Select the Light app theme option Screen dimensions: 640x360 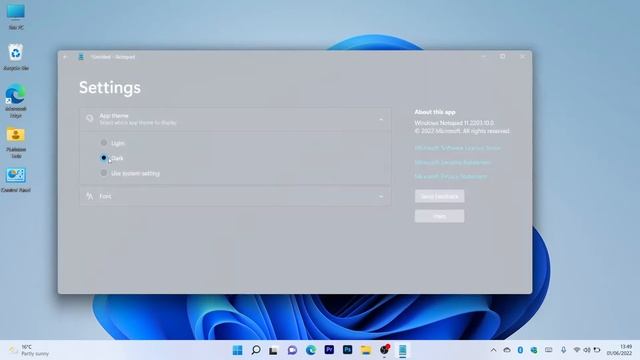click(x=104, y=142)
